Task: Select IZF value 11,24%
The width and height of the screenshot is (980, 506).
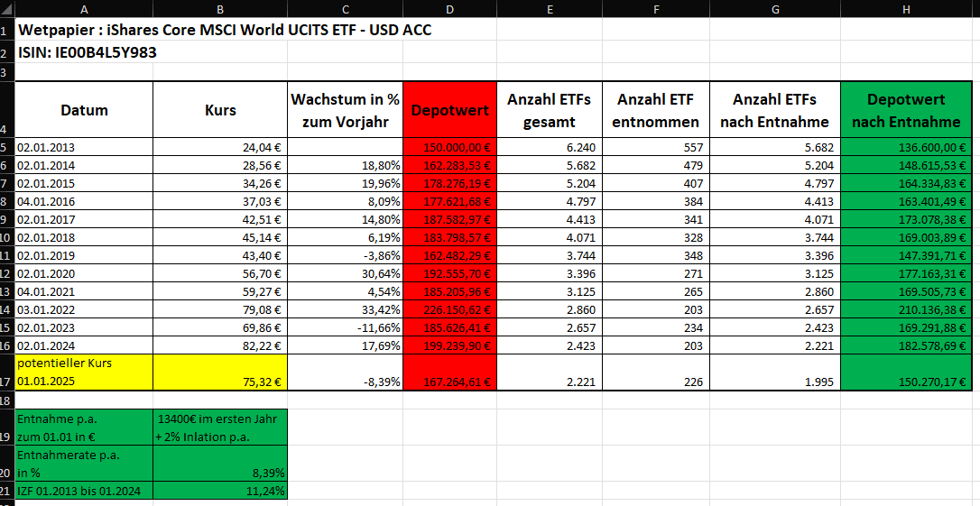Action: [220, 491]
